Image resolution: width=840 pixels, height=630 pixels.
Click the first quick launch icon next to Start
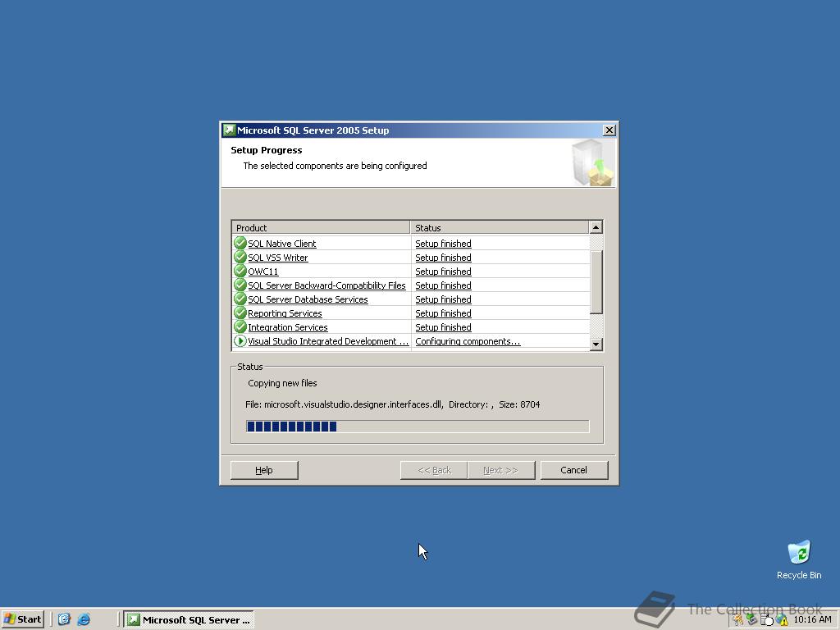[64, 619]
